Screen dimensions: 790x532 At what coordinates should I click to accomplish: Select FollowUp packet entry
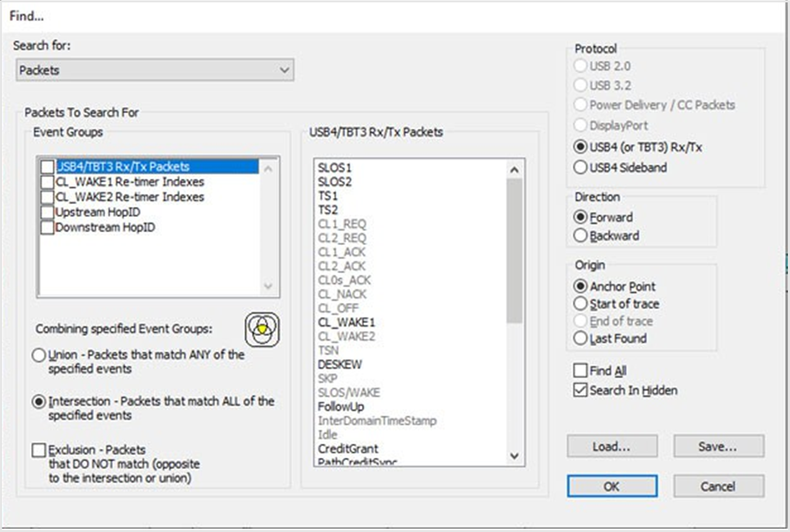pos(341,407)
